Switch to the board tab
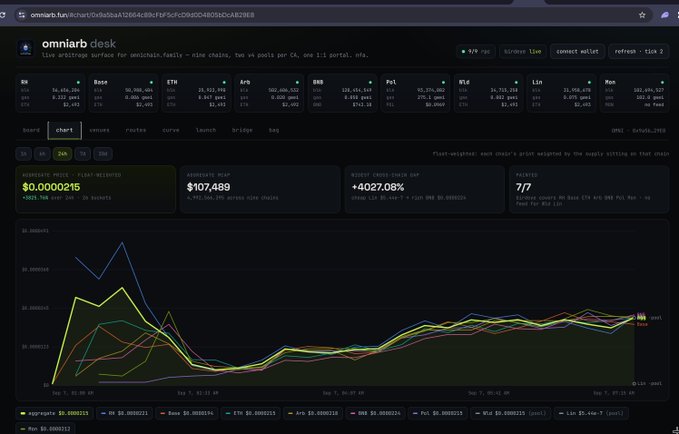Screen dimensions: 679x434 tap(31, 130)
